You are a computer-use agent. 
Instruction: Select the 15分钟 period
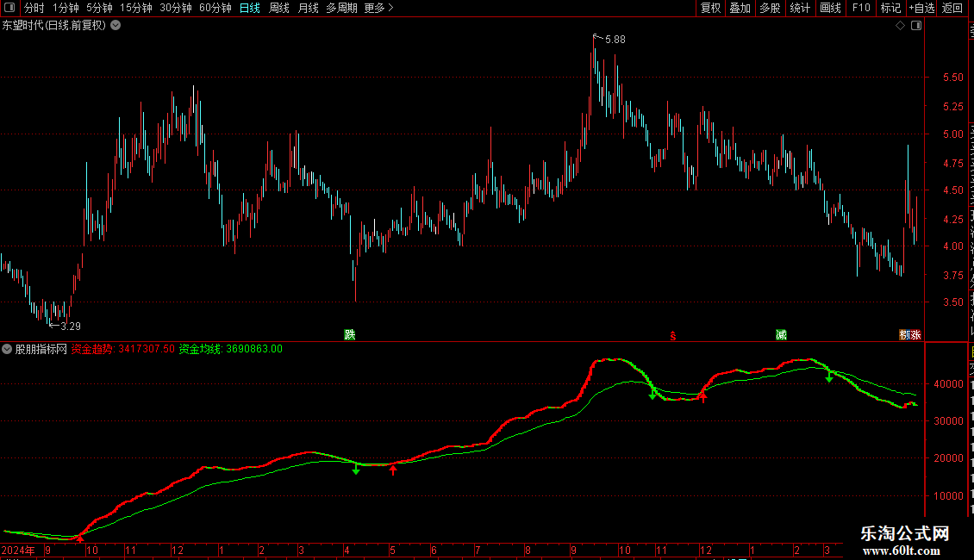coord(136,8)
